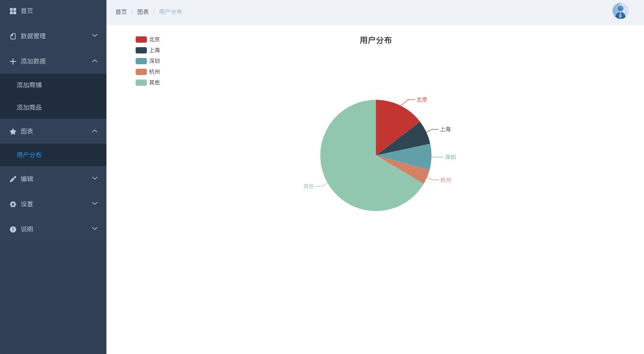Click the 图表 breadcrumb link
Viewport: 644px width, 354px height.
143,12
